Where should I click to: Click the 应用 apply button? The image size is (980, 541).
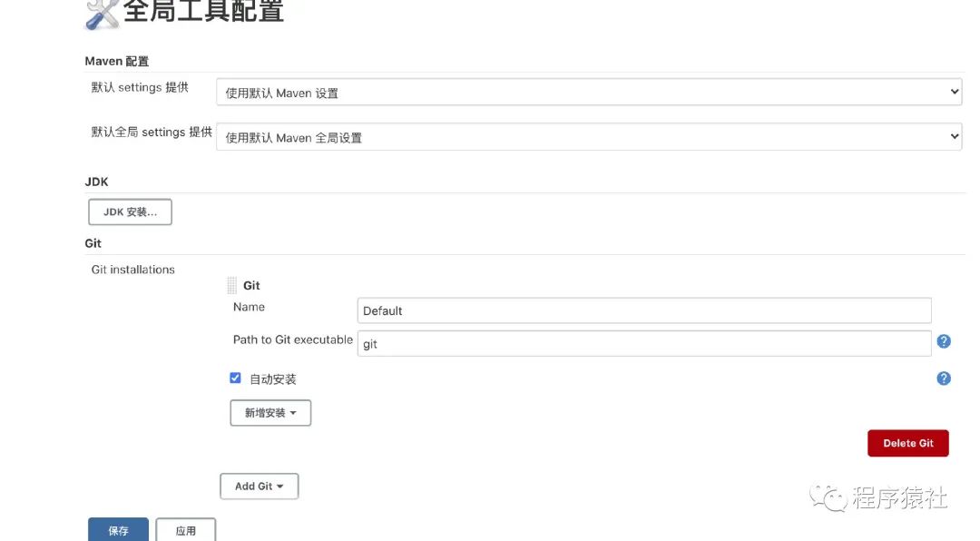tap(186, 530)
